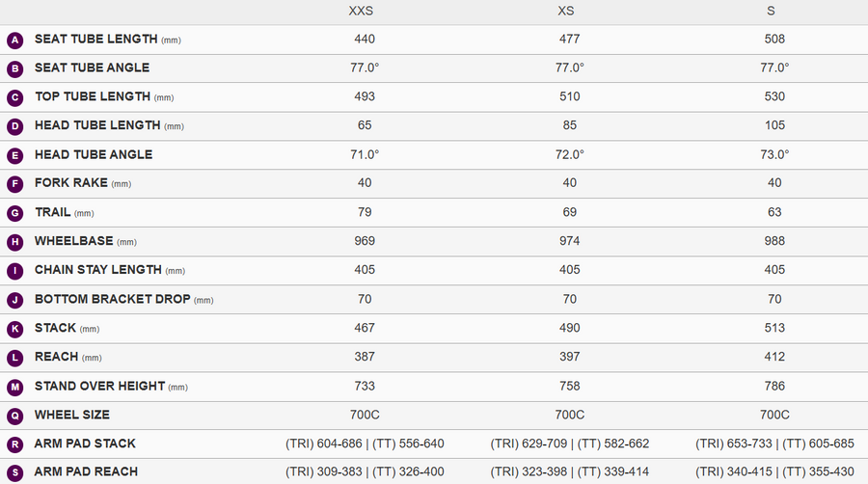Click the purple B icon for Seat Tube Angle
Viewport: 868px width, 484px height.
pos(14,69)
